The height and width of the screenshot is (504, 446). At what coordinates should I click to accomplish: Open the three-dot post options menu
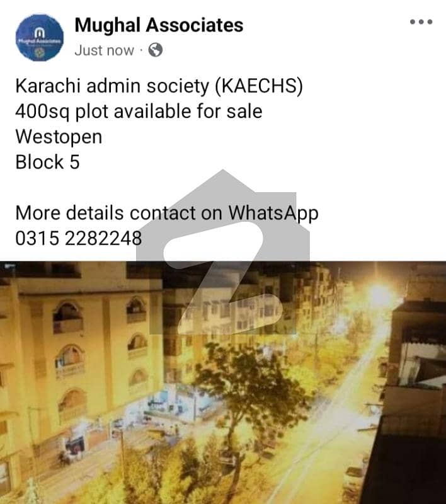(x=421, y=22)
